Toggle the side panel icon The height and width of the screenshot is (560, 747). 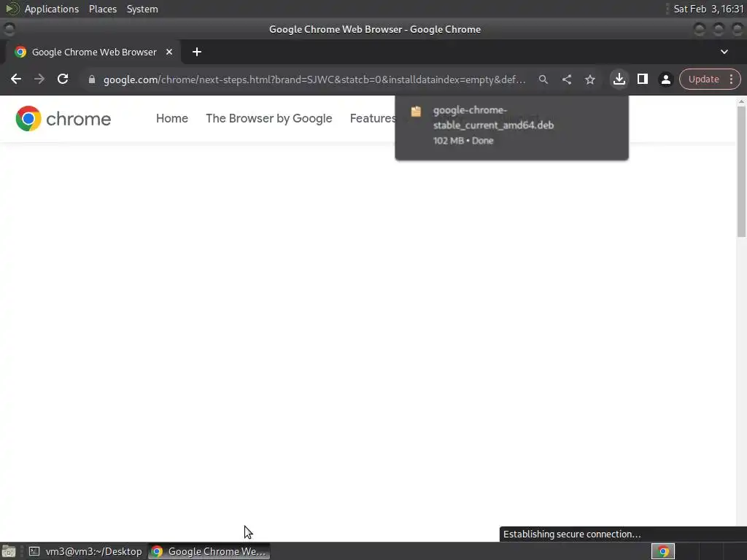point(642,79)
